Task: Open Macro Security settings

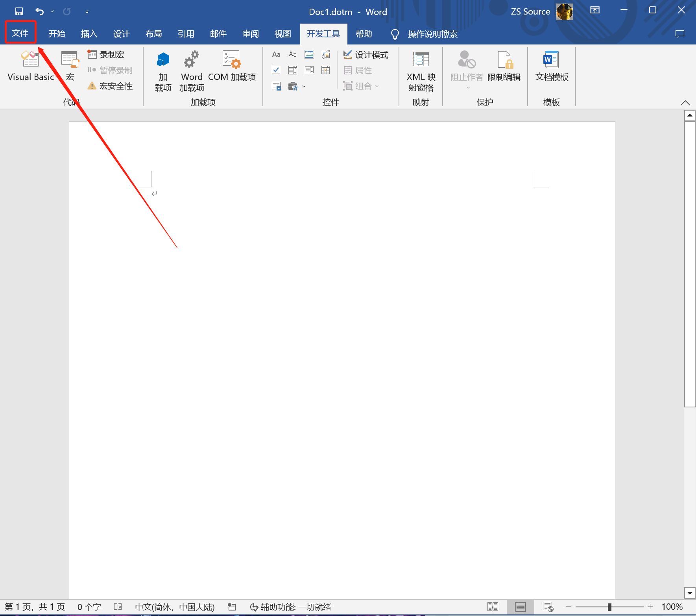Action: point(111,86)
